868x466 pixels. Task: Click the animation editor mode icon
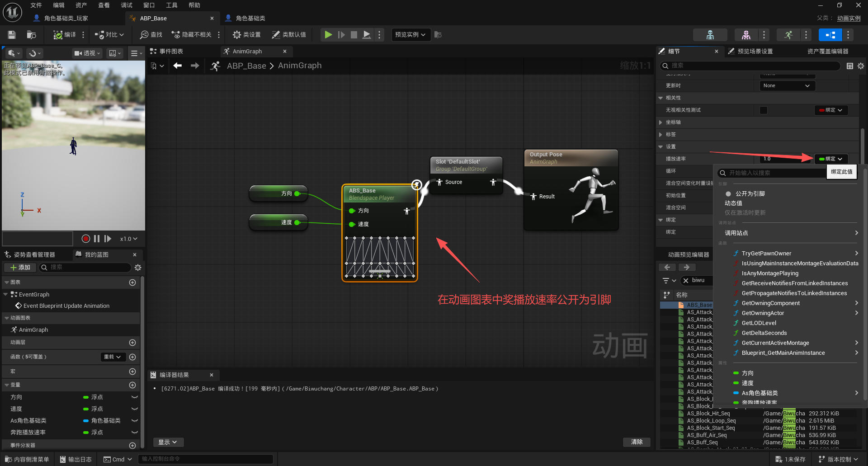click(788, 35)
